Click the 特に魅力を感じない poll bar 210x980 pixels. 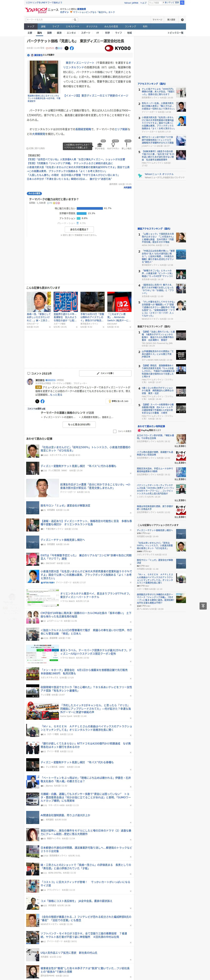[90, 208]
